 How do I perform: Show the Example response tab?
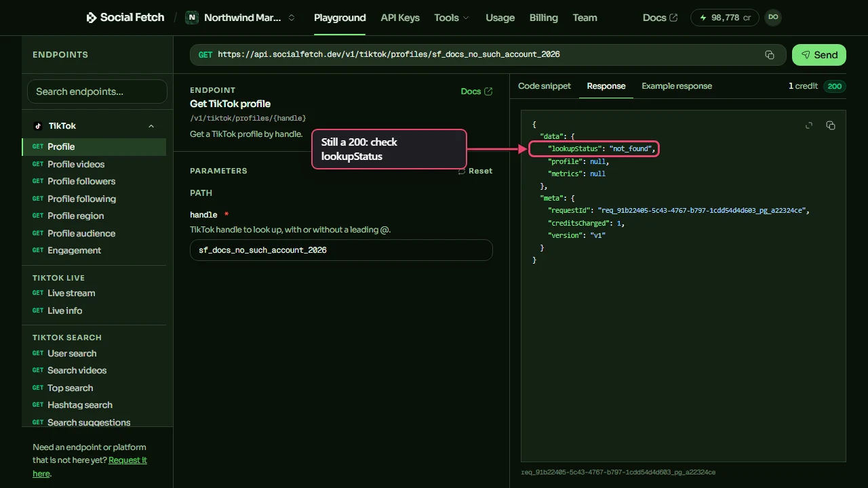677,86
